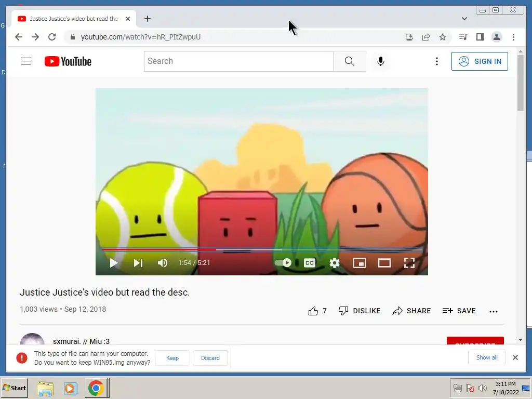Screen dimensions: 532x399
Task: Discard the WIN95.img download
Action: tap(210, 358)
